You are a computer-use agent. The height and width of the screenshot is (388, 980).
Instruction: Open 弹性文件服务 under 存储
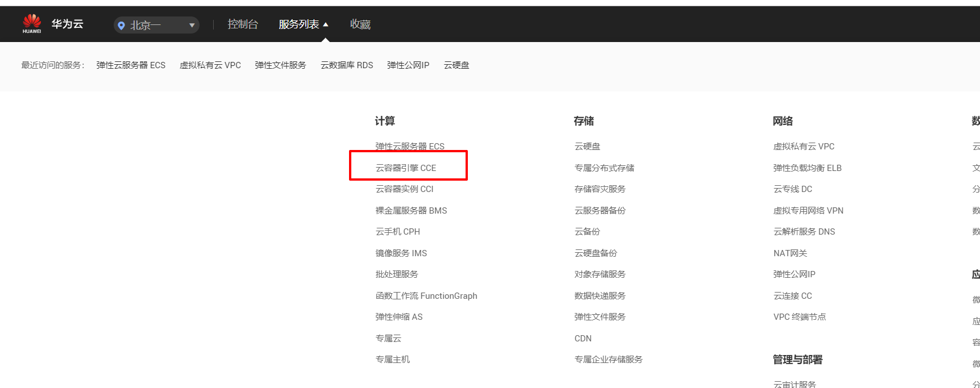click(600, 317)
